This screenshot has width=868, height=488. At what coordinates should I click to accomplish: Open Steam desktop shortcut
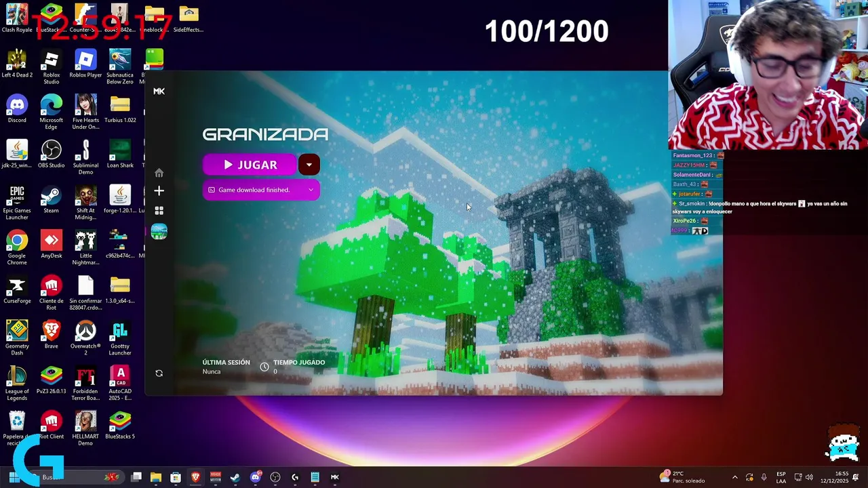[x=51, y=199]
